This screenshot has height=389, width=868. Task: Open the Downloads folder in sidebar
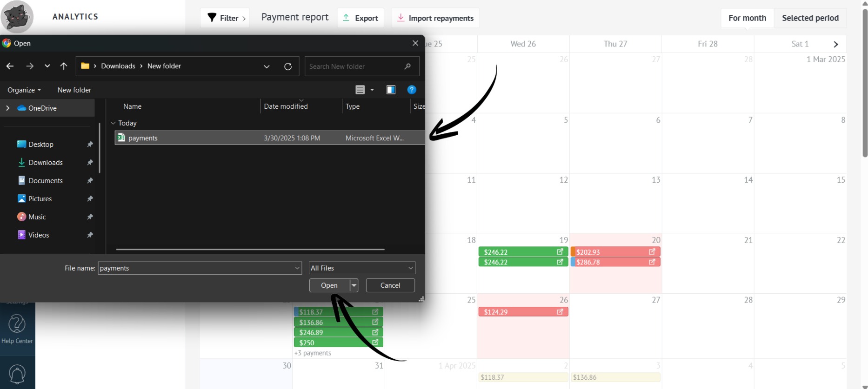tap(46, 163)
